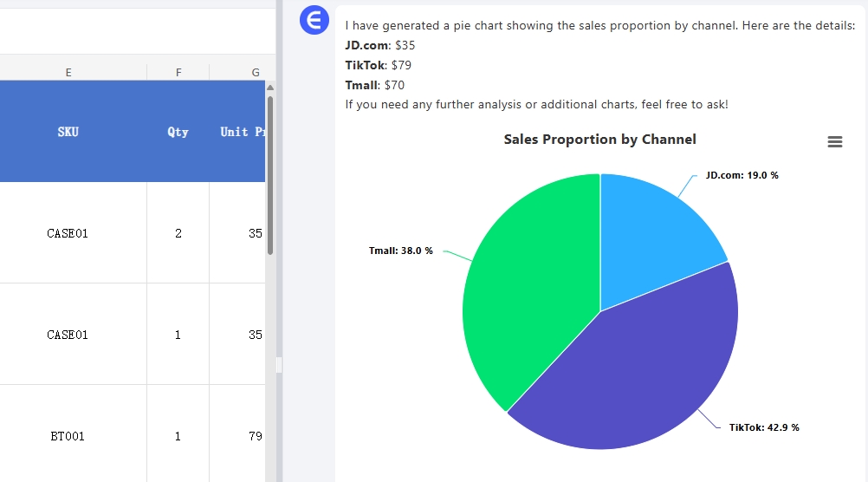Click the blue assistant avatar icon

[x=314, y=20]
